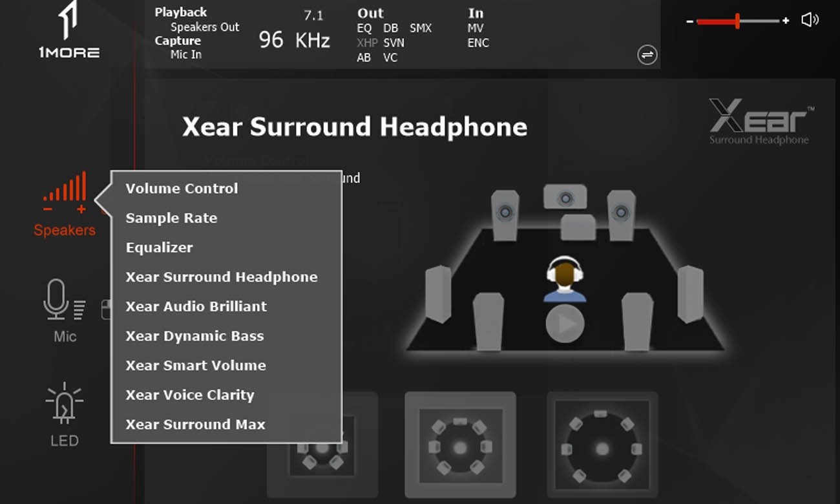
Task: Choose Sample Rate from the menu
Action: (171, 218)
